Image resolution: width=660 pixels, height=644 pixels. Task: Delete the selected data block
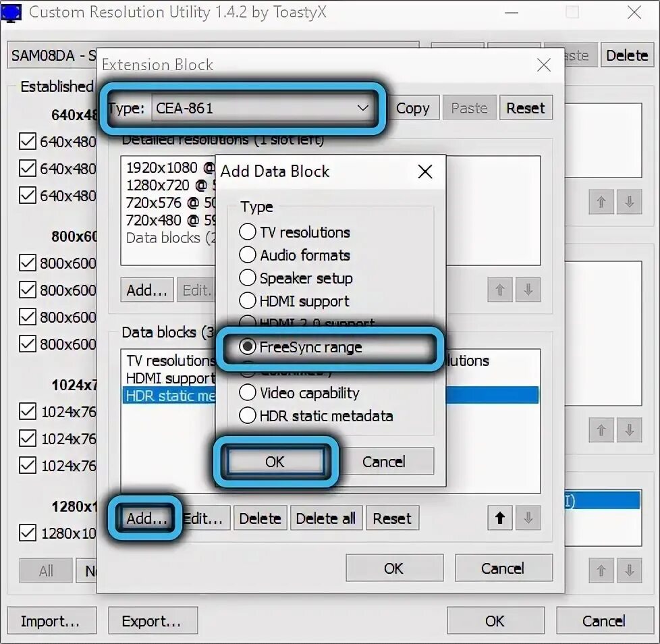tap(260, 518)
